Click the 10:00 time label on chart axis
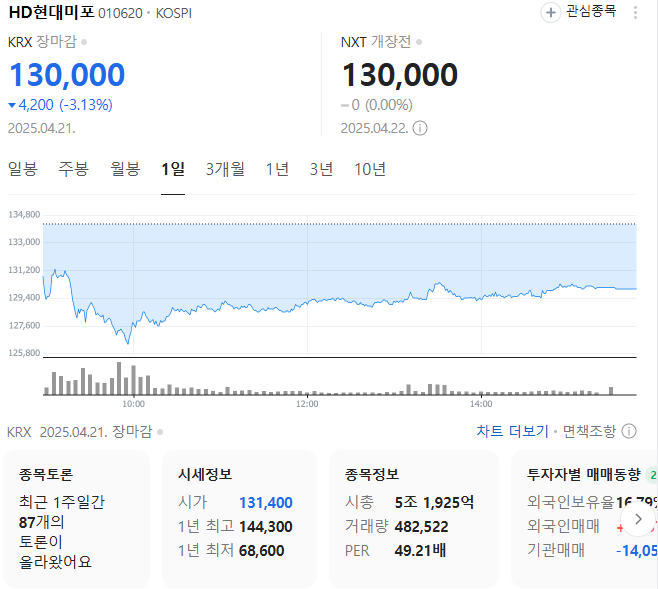The image size is (658, 589). click(133, 404)
